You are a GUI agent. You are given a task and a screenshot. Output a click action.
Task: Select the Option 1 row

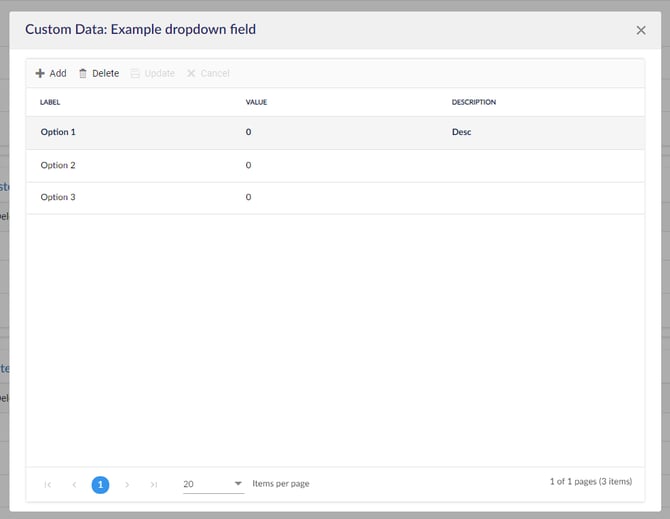58,132
